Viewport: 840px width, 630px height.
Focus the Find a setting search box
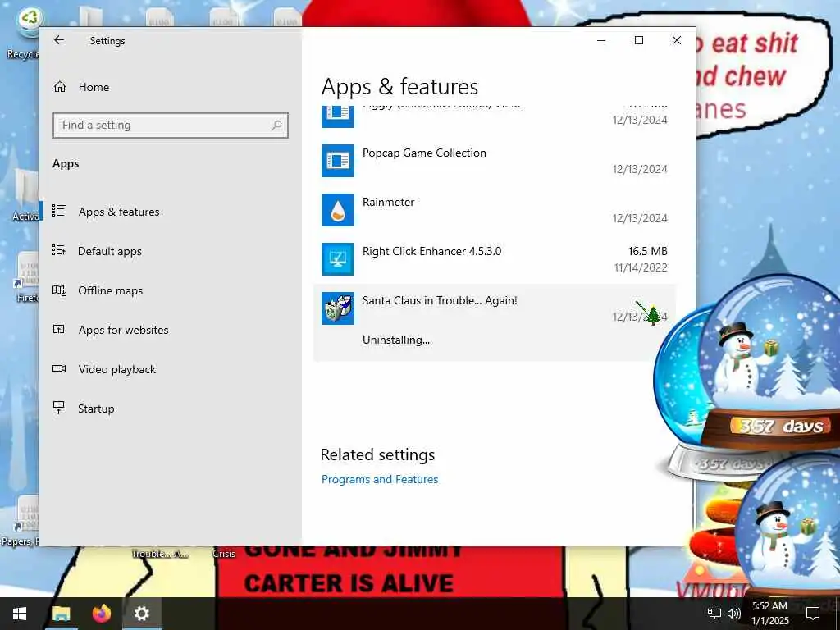[x=171, y=126]
